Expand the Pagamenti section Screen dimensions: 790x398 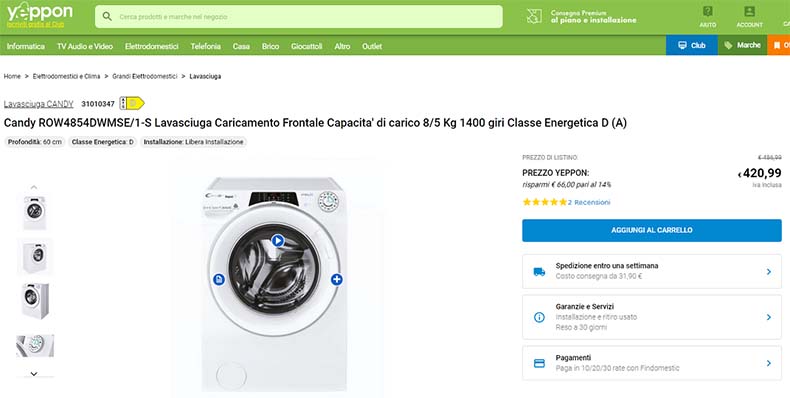(x=651, y=363)
